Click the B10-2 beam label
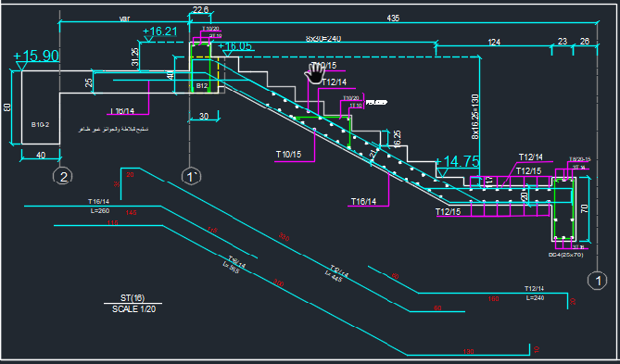 41,124
